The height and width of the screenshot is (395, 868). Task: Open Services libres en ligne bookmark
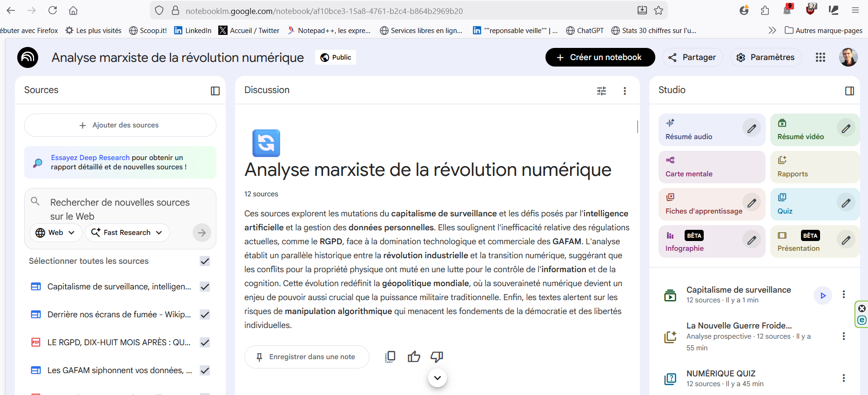tap(421, 30)
